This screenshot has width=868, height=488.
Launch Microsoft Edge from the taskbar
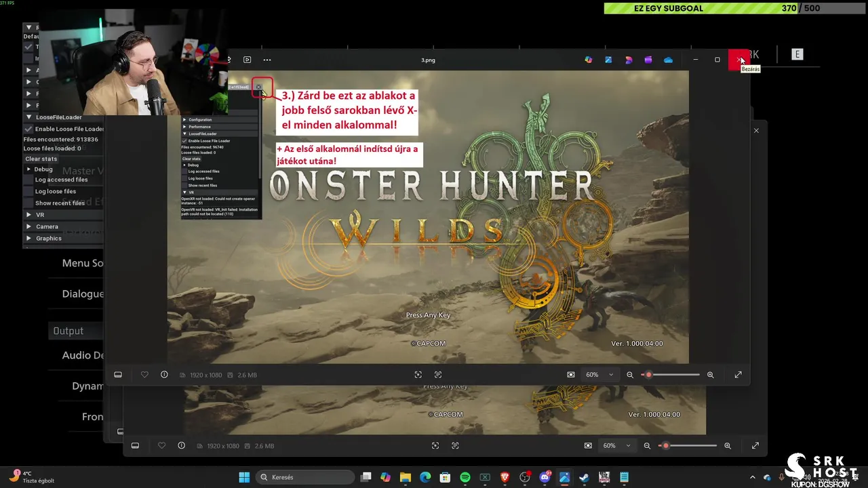tap(425, 477)
